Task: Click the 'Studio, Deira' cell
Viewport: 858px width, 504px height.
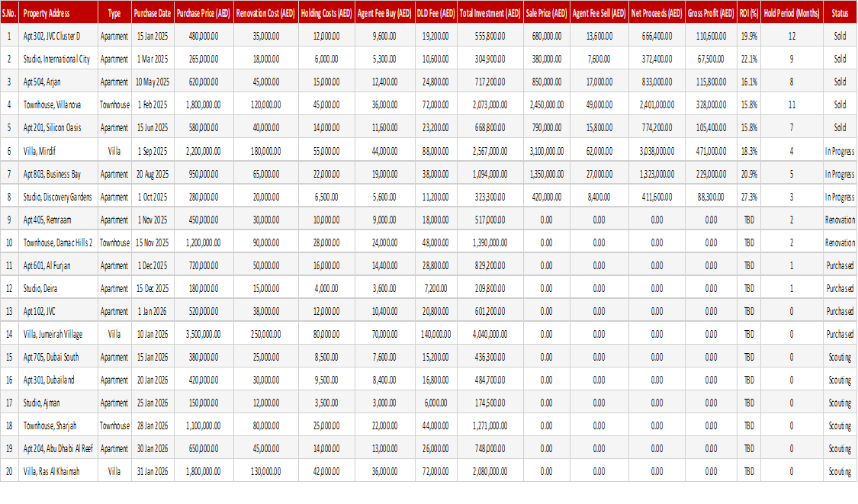Action: [x=58, y=288]
